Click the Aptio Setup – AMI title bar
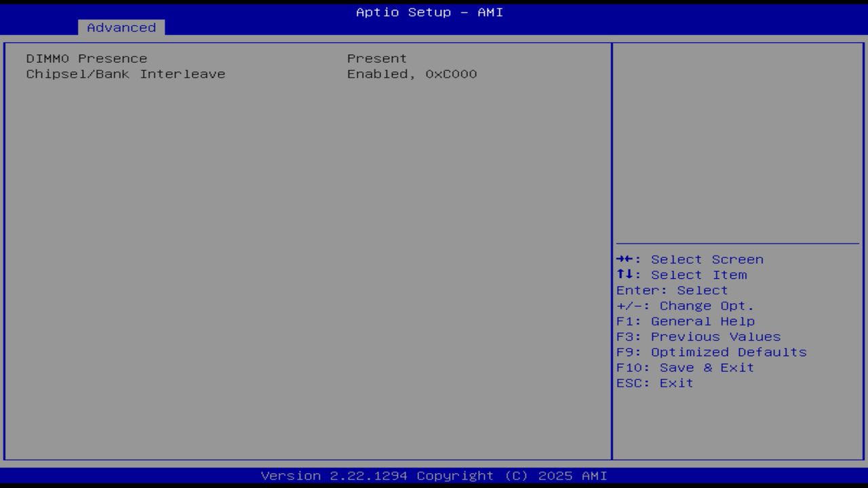The image size is (868, 488). pos(429,12)
